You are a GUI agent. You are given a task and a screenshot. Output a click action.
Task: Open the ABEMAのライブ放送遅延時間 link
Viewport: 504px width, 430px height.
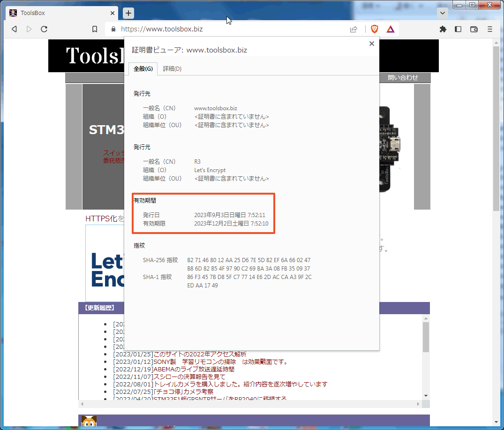pos(194,369)
